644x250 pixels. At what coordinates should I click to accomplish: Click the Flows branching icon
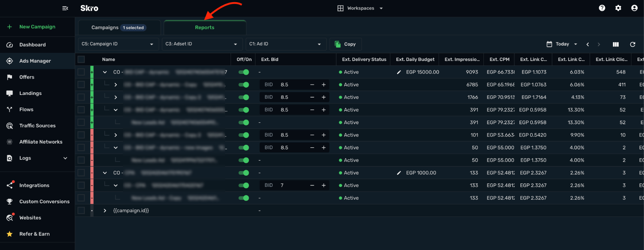(9, 110)
